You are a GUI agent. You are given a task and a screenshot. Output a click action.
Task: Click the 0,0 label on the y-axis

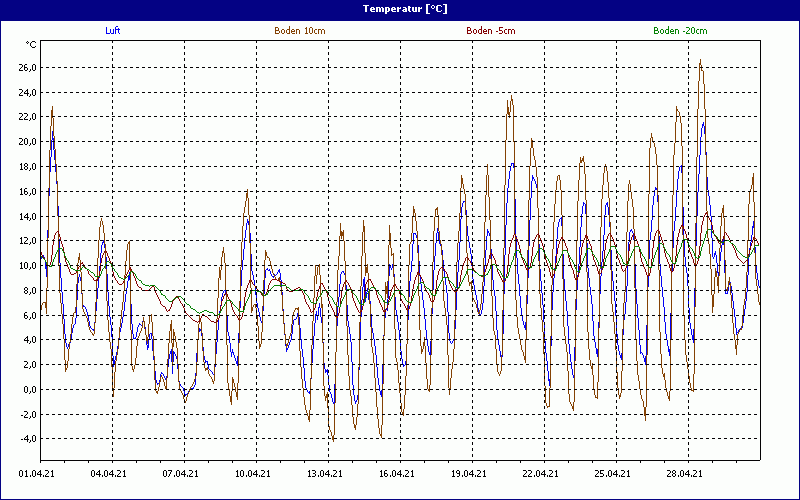(x=29, y=390)
